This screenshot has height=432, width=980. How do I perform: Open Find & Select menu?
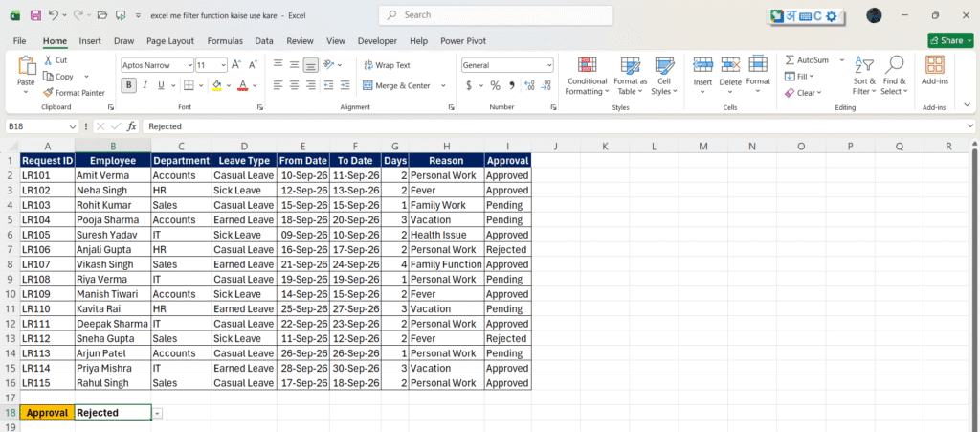895,76
